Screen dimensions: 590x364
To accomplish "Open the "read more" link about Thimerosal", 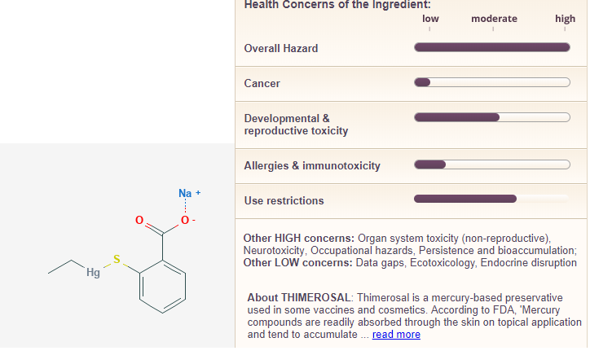I will (396, 335).
